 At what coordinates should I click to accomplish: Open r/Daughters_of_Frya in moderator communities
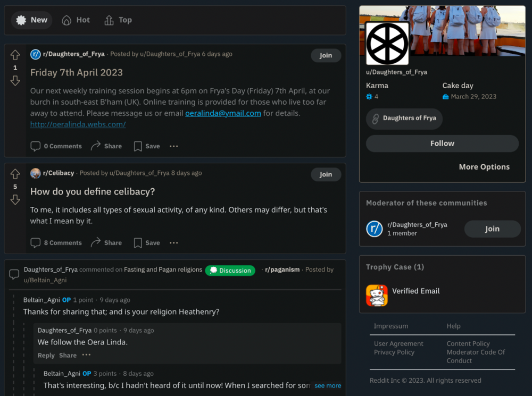417,225
